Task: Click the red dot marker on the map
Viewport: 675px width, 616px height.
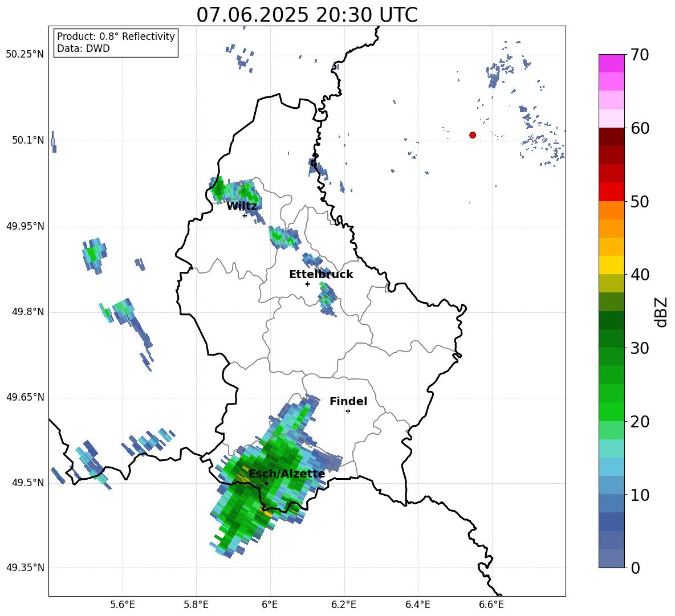Action: [473, 135]
